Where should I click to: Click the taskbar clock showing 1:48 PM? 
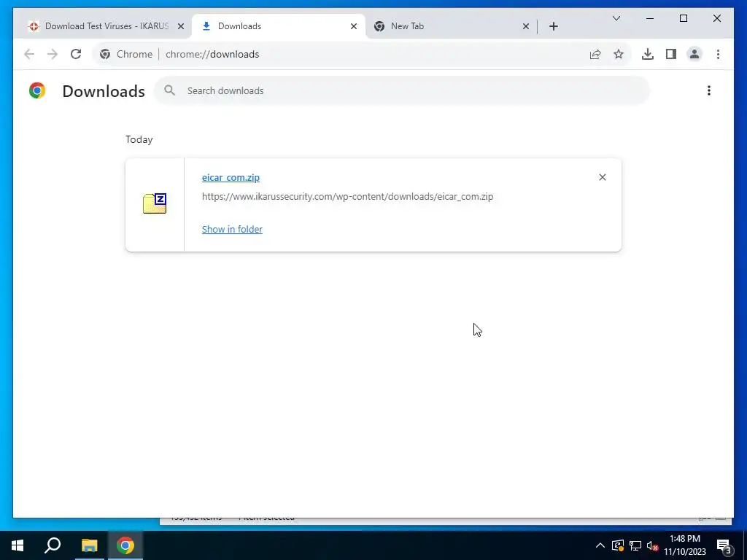click(x=684, y=545)
